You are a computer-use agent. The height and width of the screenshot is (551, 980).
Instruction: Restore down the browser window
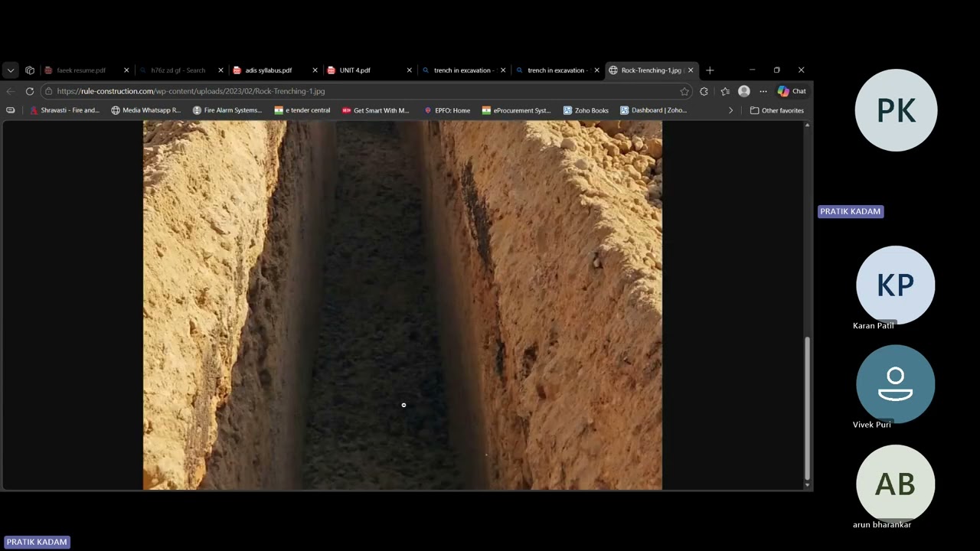click(776, 70)
